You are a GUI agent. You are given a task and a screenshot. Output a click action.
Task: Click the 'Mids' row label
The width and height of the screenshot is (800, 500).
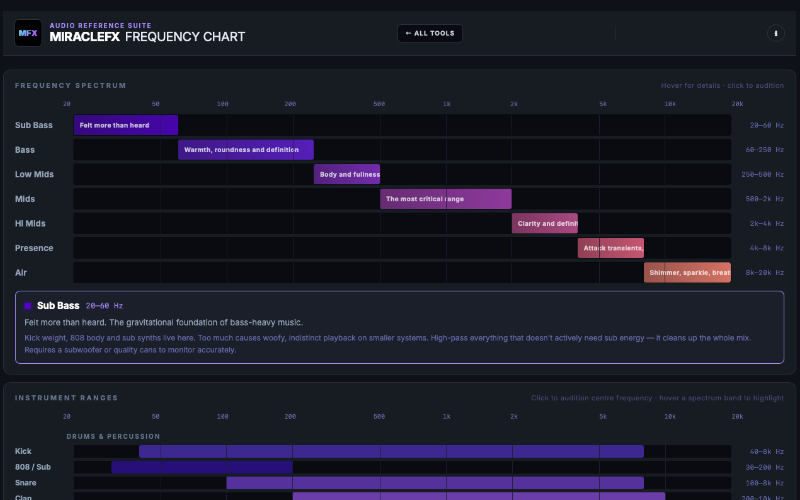24,198
